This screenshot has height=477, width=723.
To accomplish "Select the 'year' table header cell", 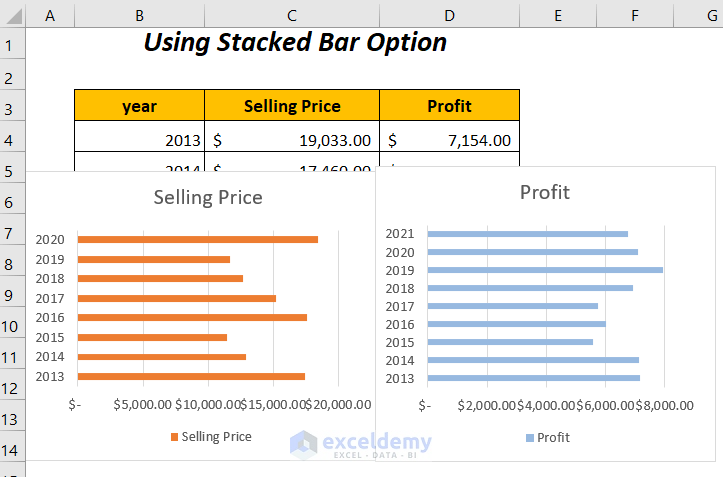I will tap(139, 106).
